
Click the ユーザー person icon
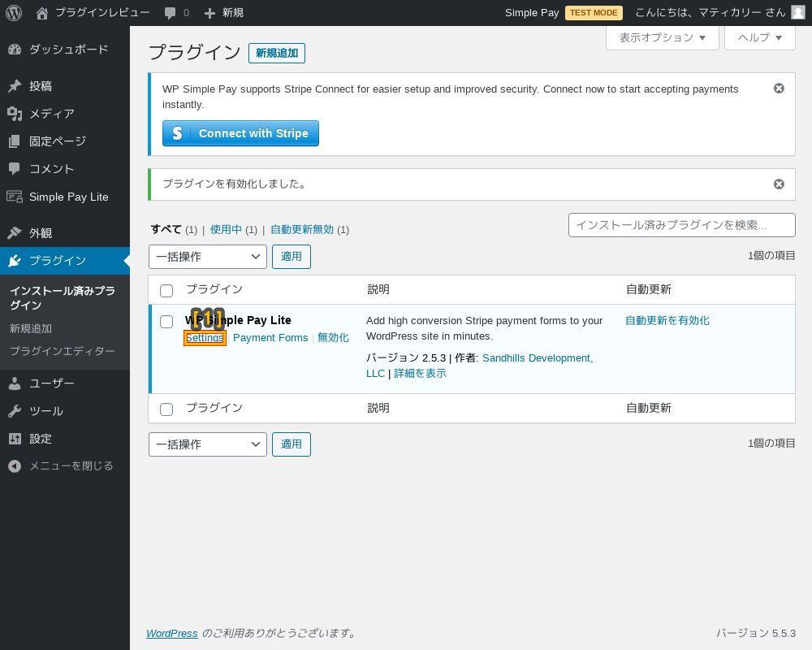[15, 383]
